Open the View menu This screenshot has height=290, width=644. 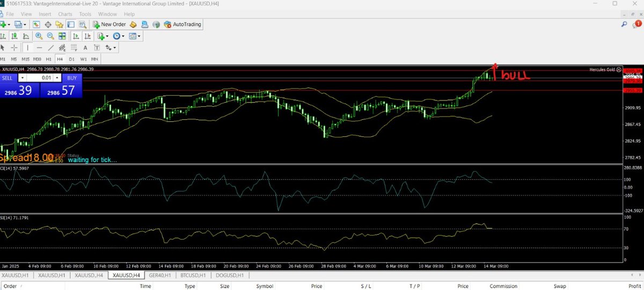(27, 14)
